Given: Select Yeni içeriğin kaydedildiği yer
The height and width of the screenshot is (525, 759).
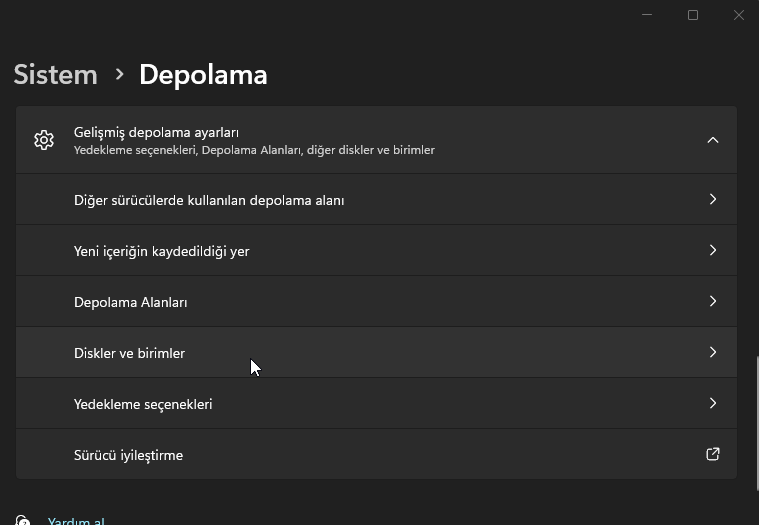Looking at the screenshot, I should (162, 251).
